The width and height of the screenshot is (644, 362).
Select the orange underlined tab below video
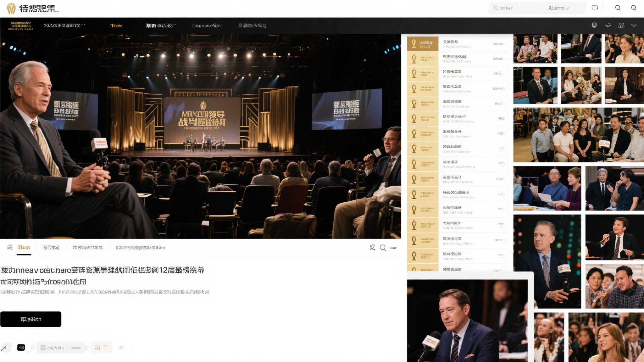coord(24,248)
